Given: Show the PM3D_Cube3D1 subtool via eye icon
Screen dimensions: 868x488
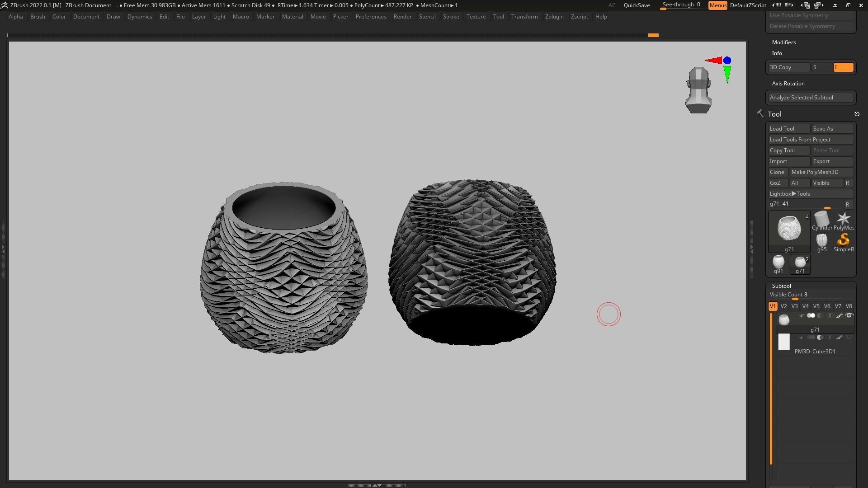Looking at the screenshot, I should (x=849, y=338).
